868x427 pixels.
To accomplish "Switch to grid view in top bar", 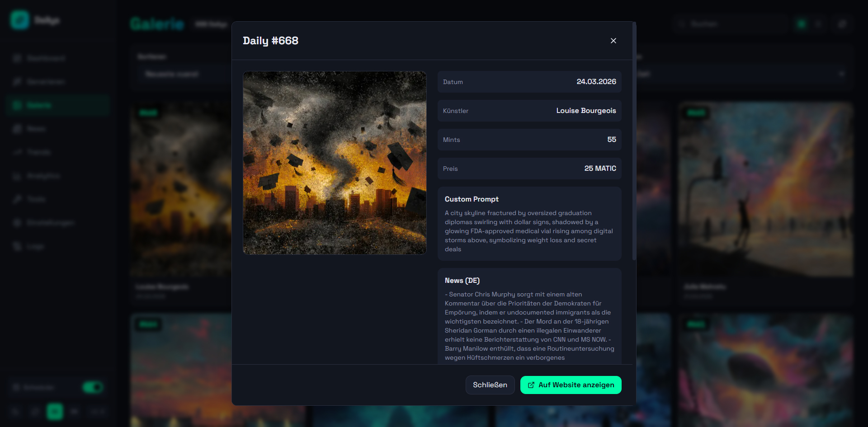I will point(802,24).
